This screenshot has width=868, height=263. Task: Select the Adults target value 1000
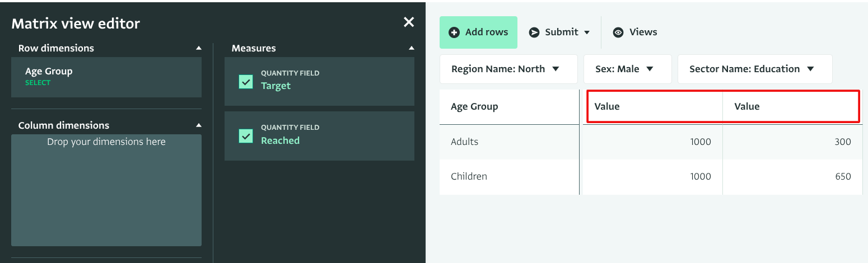(700, 142)
